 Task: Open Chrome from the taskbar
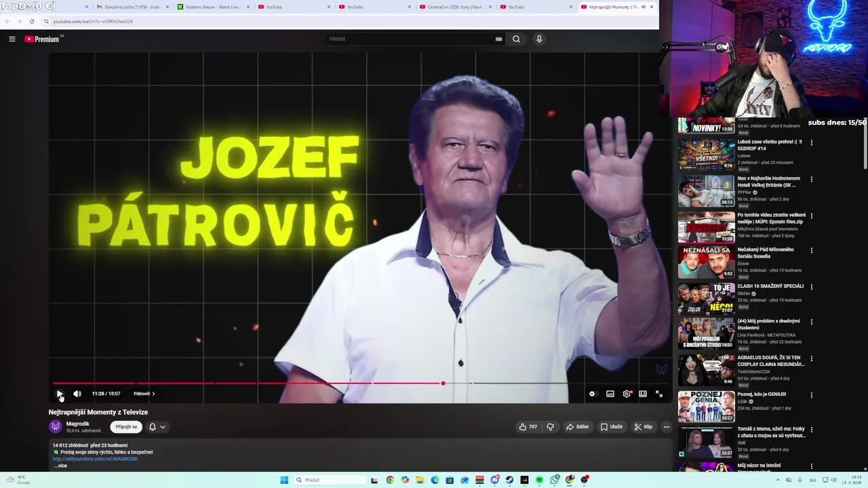click(390, 480)
